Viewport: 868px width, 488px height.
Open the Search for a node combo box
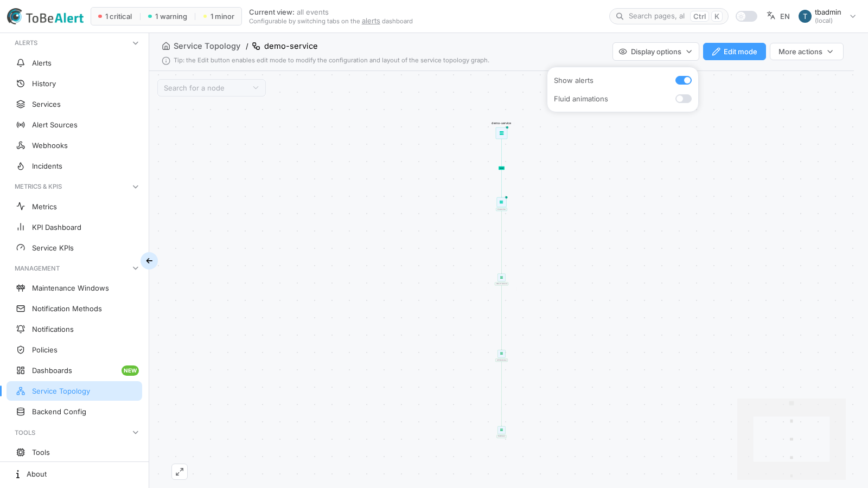pos(212,88)
